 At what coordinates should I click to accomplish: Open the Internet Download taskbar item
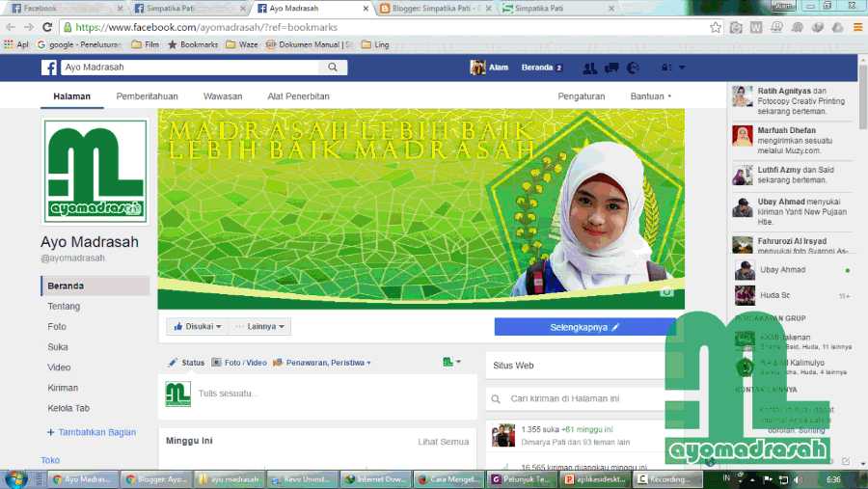pyautogui.click(x=375, y=479)
